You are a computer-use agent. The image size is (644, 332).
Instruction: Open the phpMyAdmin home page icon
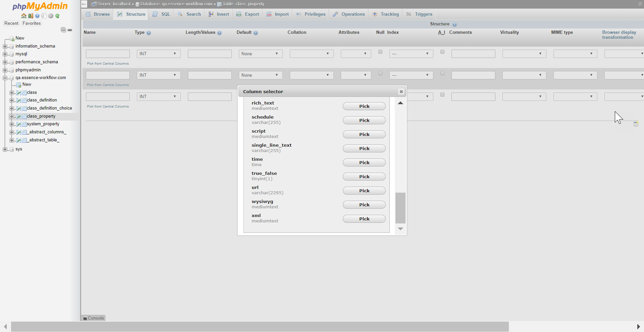coord(24,16)
